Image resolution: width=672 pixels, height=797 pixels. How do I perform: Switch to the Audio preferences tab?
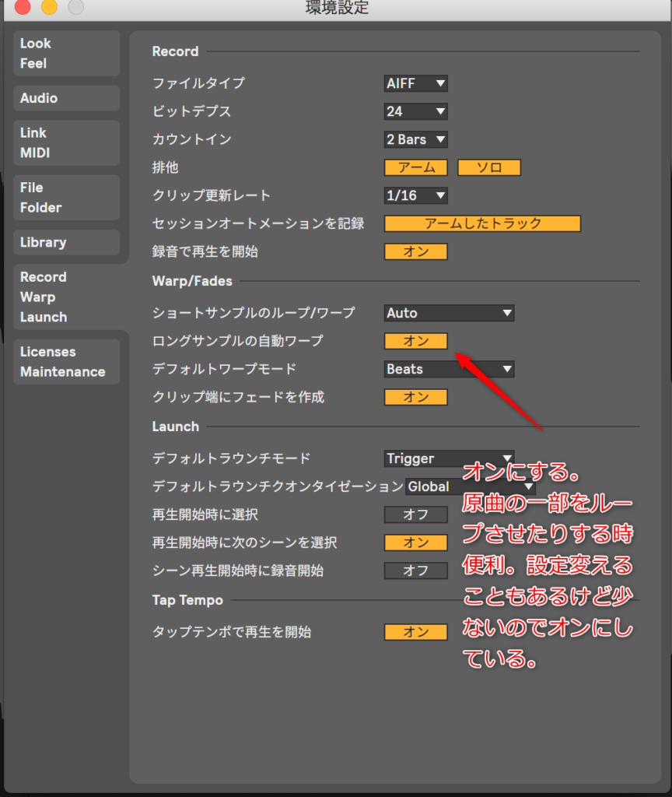[66, 98]
